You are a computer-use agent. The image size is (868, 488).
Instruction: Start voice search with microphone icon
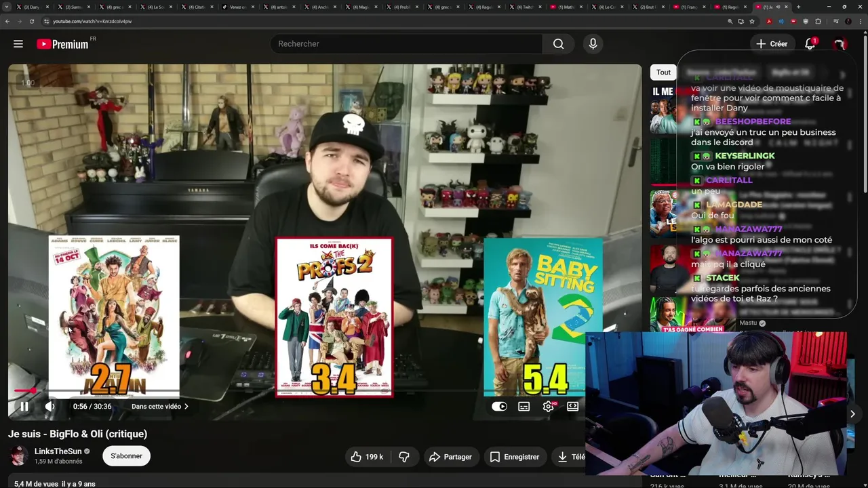593,44
